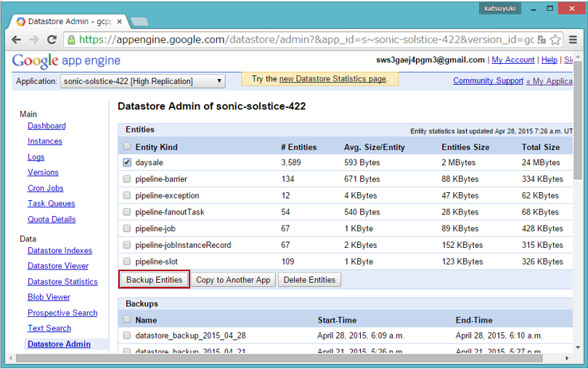Viewport: 588px width, 369px height.
Task: Click the My Account link
Action: [513, 60]
